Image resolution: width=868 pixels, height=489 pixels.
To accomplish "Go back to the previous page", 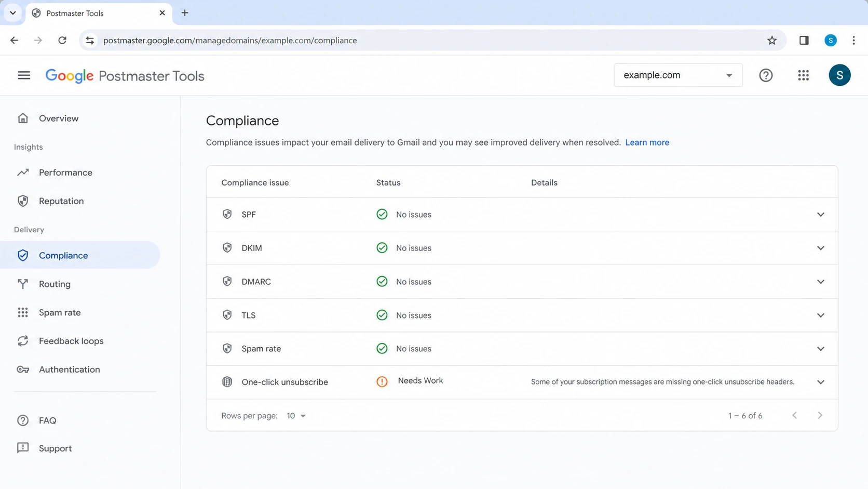I will click(14, 41).
